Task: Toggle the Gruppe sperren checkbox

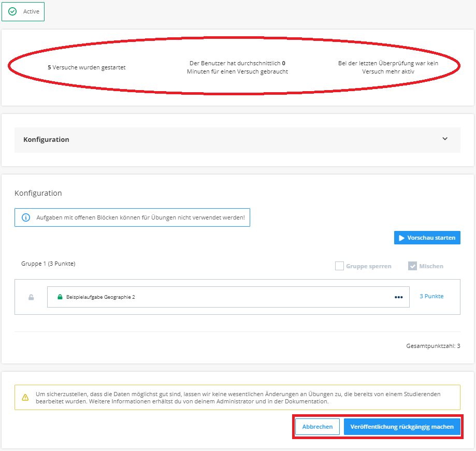Action: pyautogui.click(x=339, y=266)
